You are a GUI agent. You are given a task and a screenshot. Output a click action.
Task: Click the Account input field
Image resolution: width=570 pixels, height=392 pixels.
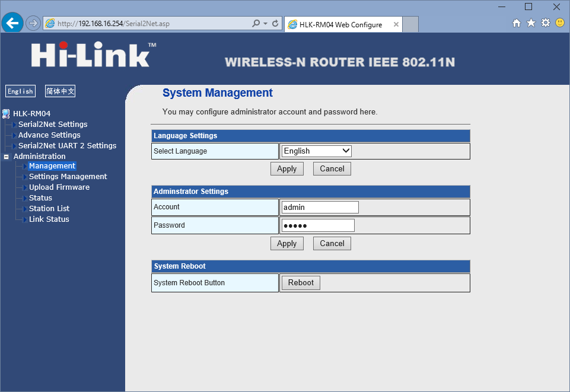tap(320, 208)
